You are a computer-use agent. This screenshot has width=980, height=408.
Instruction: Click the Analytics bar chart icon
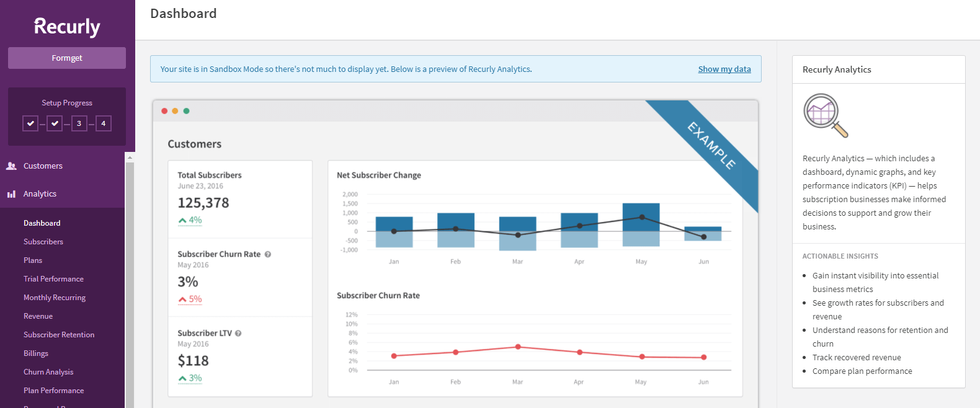point(11,194)
